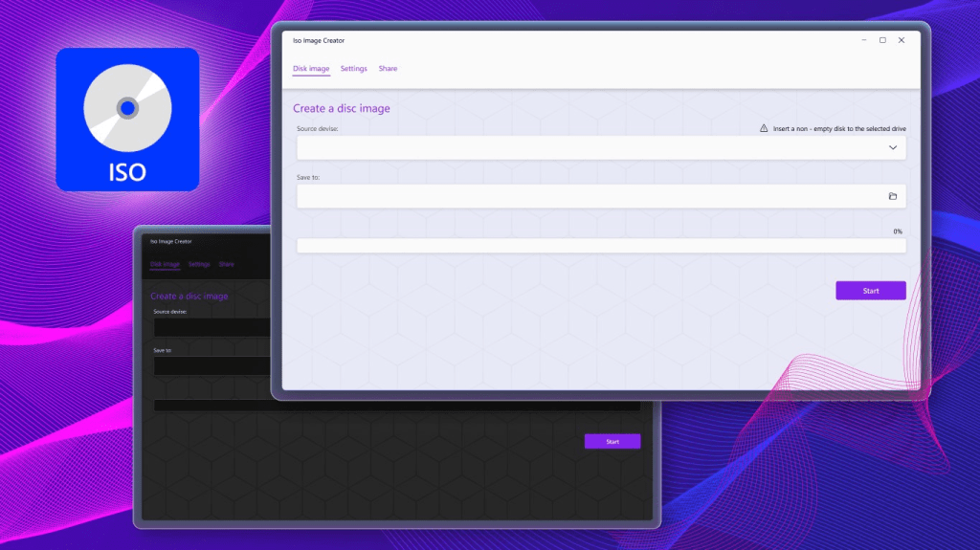
Task: Expand the Source devise dropdown chevron
Action: 892,147
